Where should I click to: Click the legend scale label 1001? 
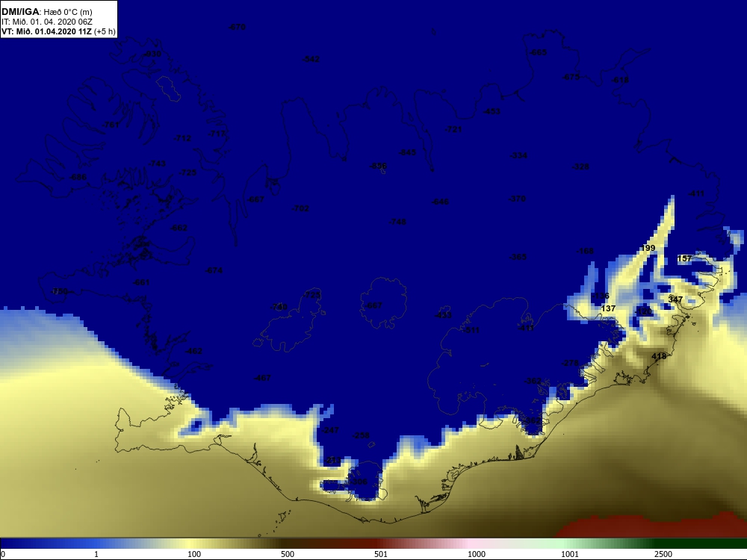coord(570,554)
